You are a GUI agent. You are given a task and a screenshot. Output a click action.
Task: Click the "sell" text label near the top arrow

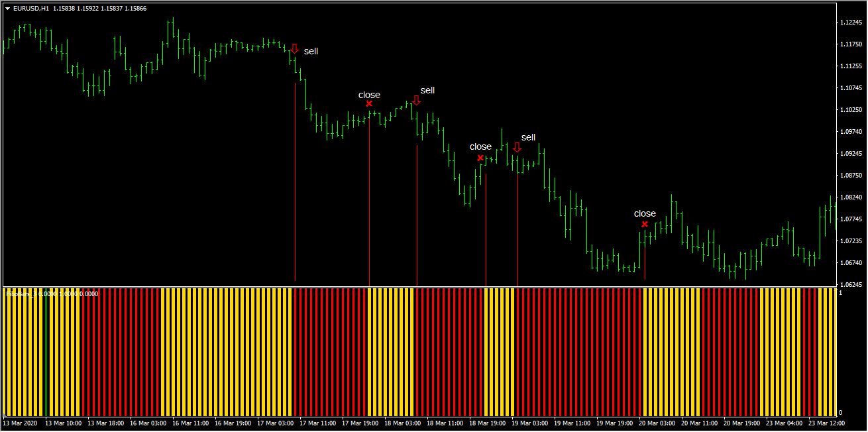311,51
